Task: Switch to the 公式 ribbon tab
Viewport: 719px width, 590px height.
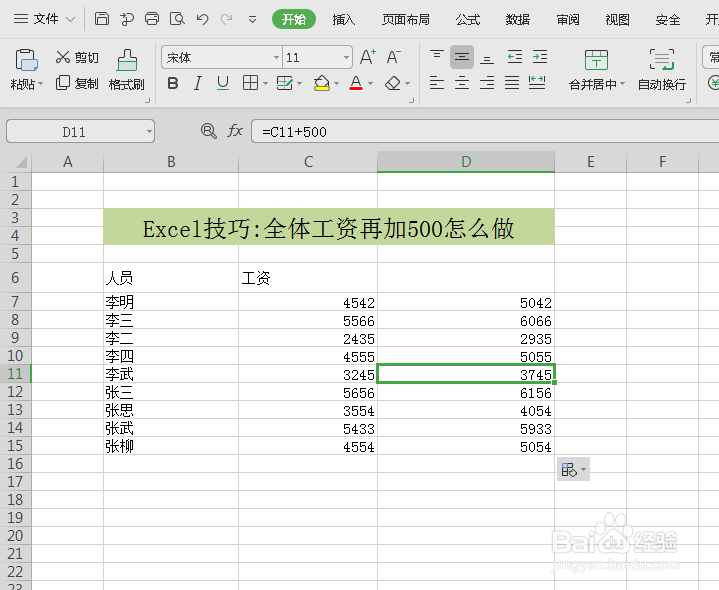Action: coord(468,19)
